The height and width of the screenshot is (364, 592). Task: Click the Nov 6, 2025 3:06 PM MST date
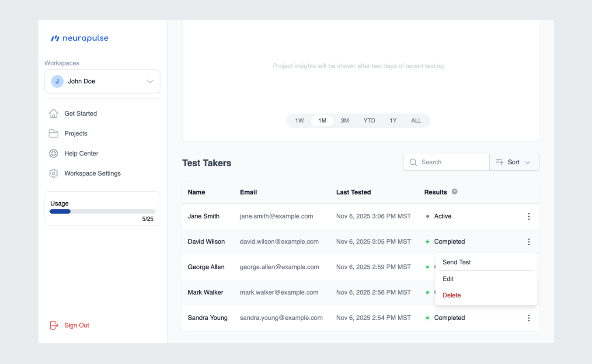(x=373, y=216)
